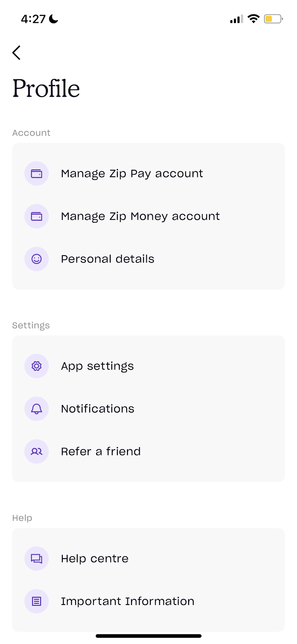Tap the gear icon for App settings
The width and height of the screenshot is (297, 644).
37,366
